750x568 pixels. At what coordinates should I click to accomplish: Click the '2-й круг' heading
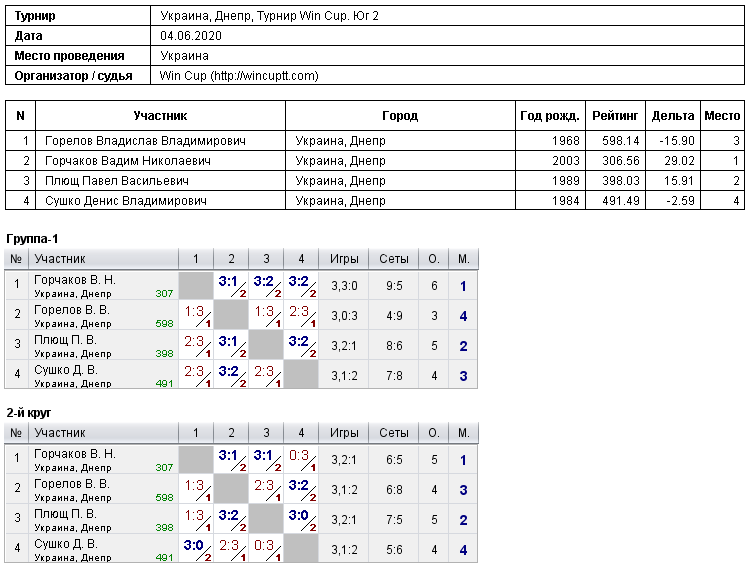(29, 413)
